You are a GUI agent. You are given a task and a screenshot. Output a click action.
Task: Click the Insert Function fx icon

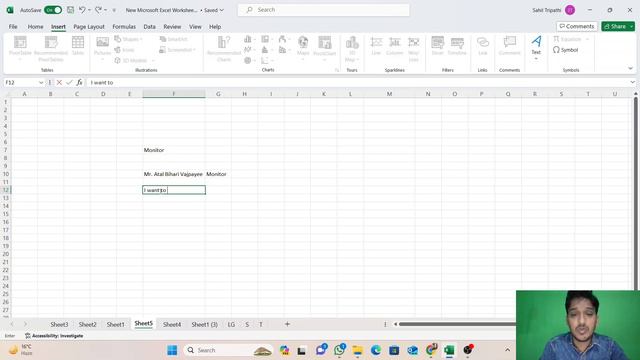point(79,82)
